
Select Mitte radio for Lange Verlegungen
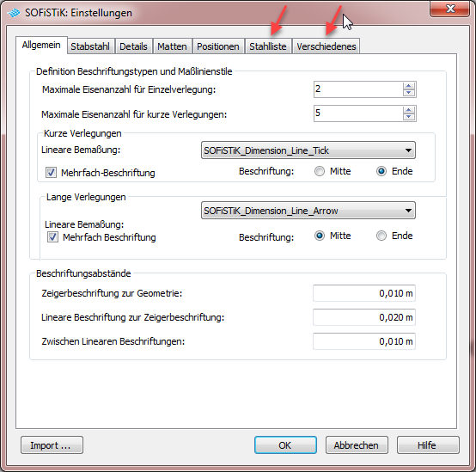tap(320, 236)
